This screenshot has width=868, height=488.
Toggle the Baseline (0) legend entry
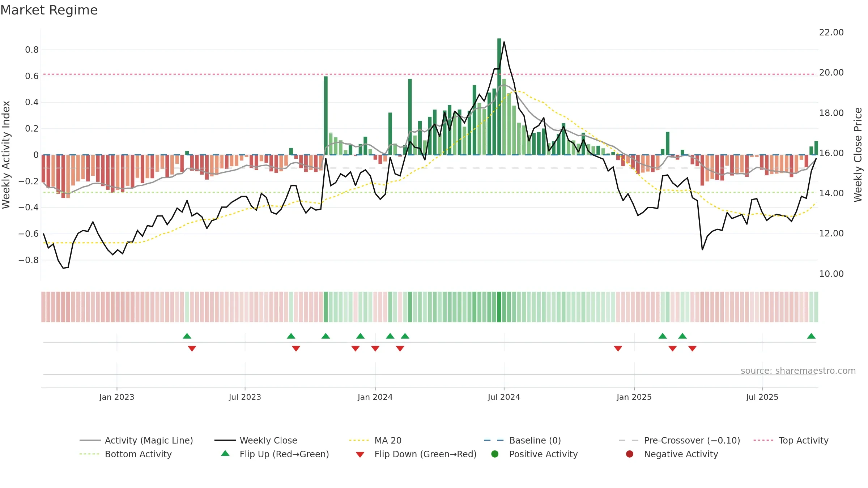tap(522, 440)
